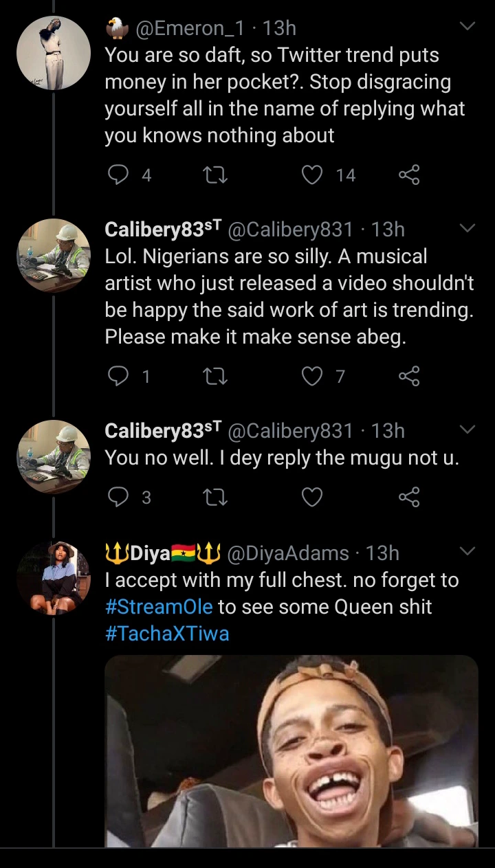Retweet the Emeron_1 tweet

[216, 175]
